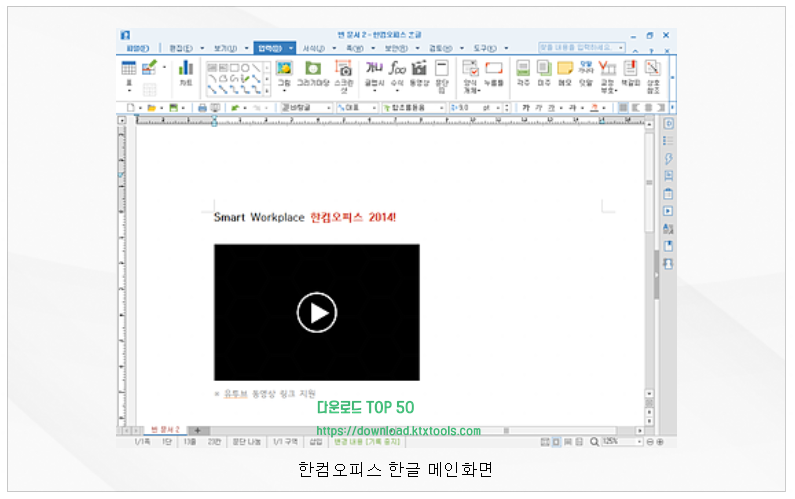Screen dimensions: 795x499
Task: Click the magnifier zoom icon in status bar
Action: point(594,442)
